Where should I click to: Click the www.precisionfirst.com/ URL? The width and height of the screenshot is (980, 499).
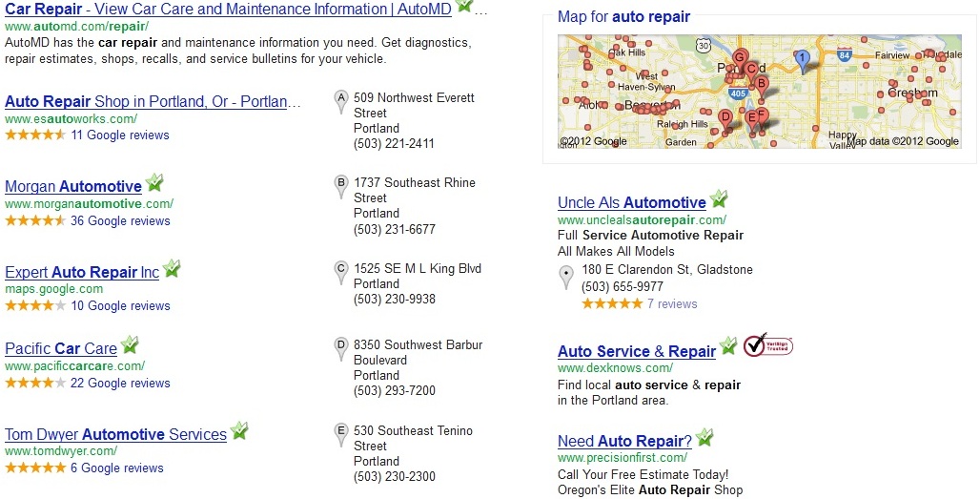coord(622,457)
